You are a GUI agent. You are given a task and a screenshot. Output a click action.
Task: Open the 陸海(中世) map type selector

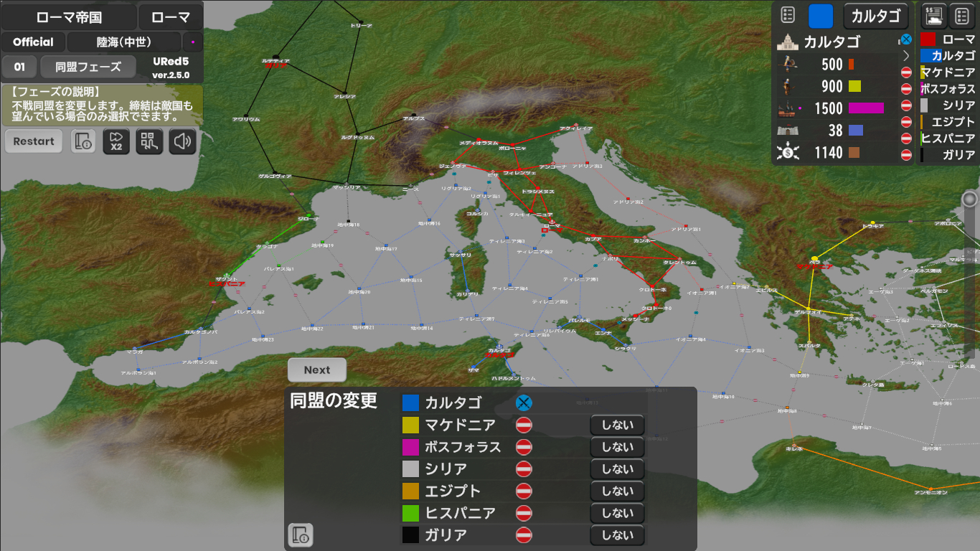pos(123,42)
